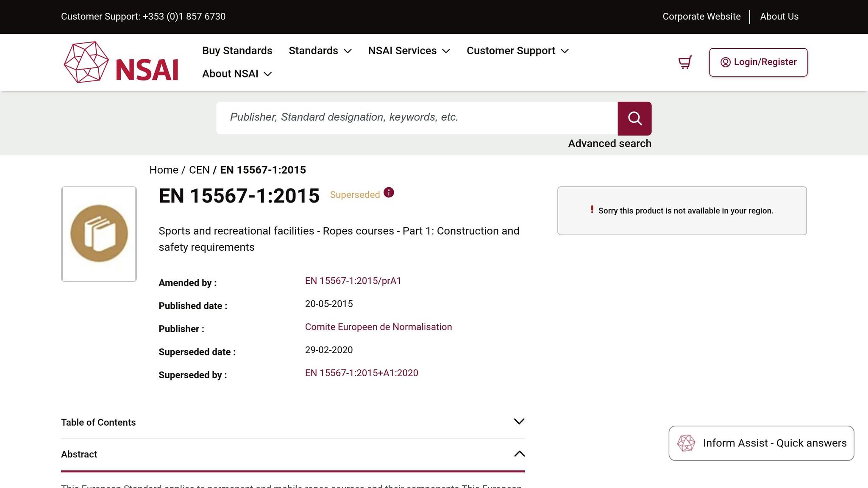Expand the Table of Contents section

293,422
